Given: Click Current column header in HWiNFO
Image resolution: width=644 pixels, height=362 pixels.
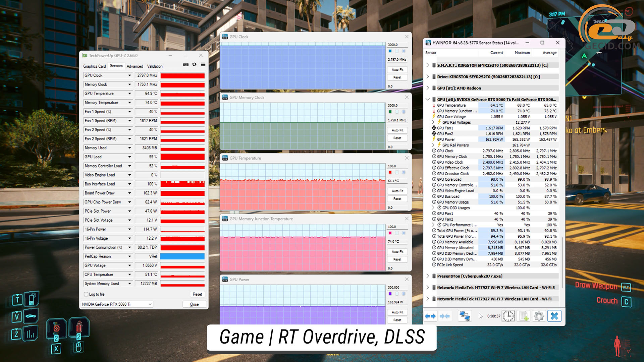Looking at the screenshot, I should tap(496, 53).
